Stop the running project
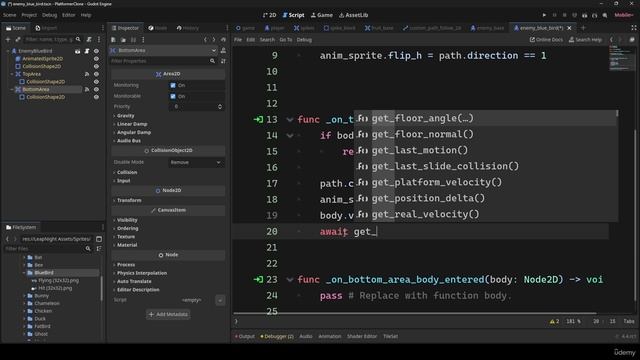The height and width of the screenshot is (360, 640). (x=564, y=15)
